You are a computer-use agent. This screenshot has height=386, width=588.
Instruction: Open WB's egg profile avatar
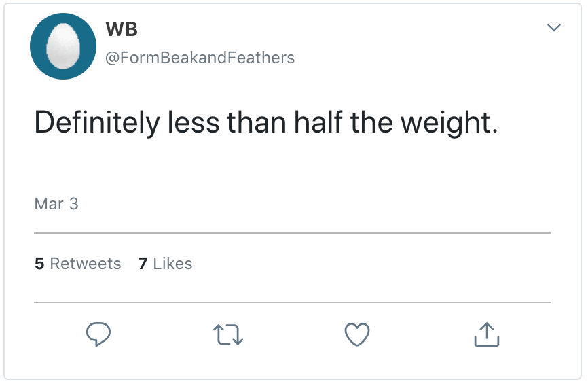(62, 46)
